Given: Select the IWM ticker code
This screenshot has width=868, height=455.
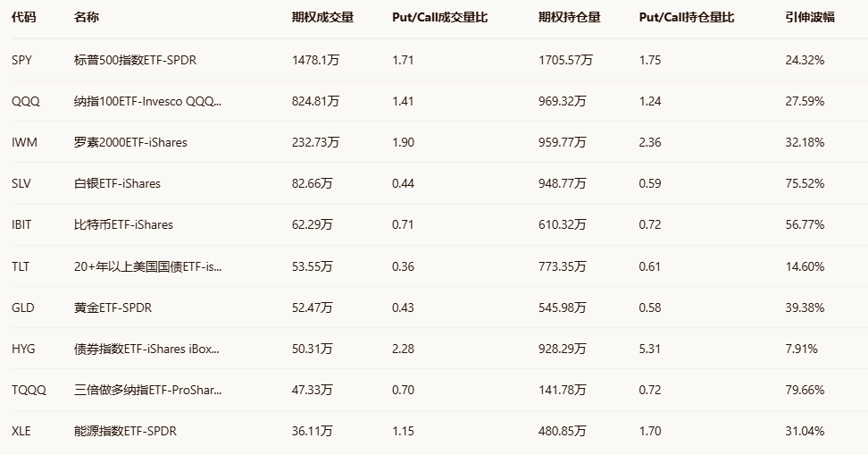Looking at the screenshot, I should (25, 142).
